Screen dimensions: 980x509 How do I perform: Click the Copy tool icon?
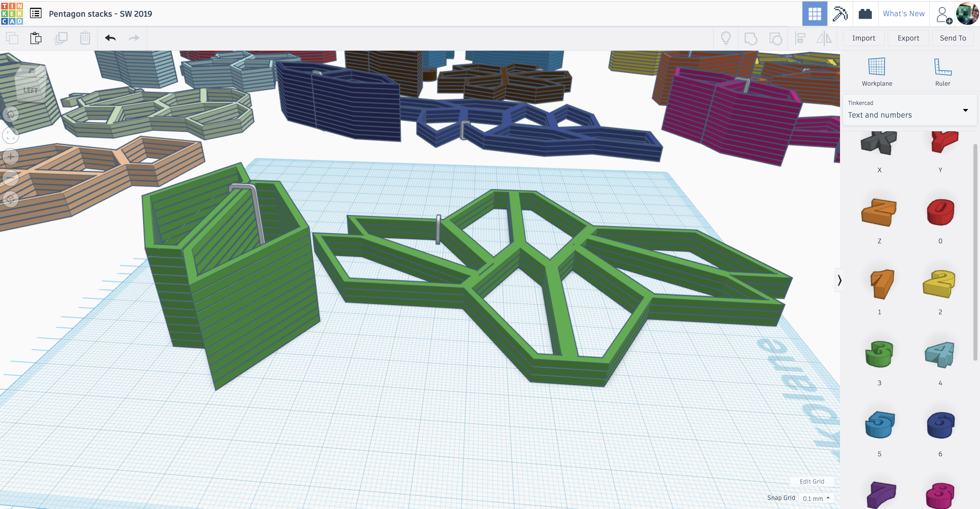[12, 38]
